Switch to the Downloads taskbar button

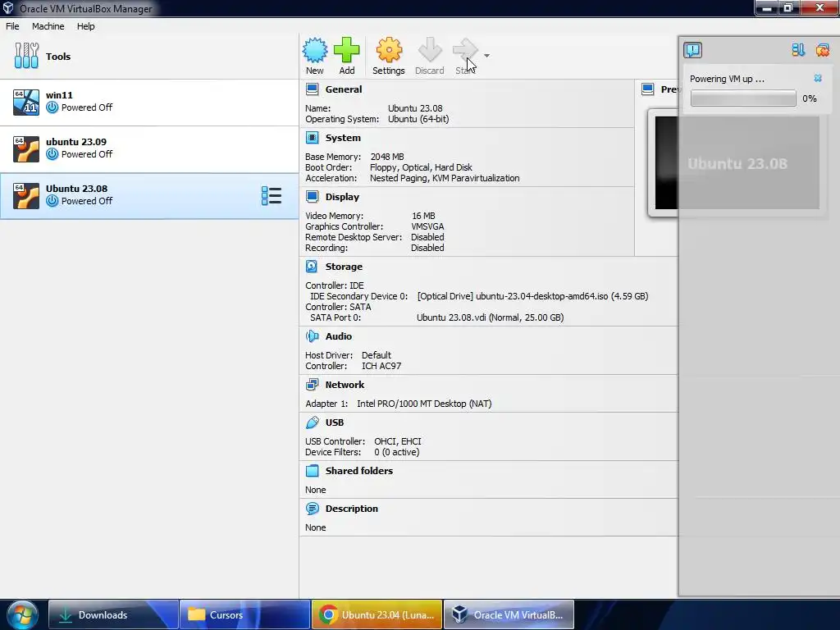click(113, 614)
